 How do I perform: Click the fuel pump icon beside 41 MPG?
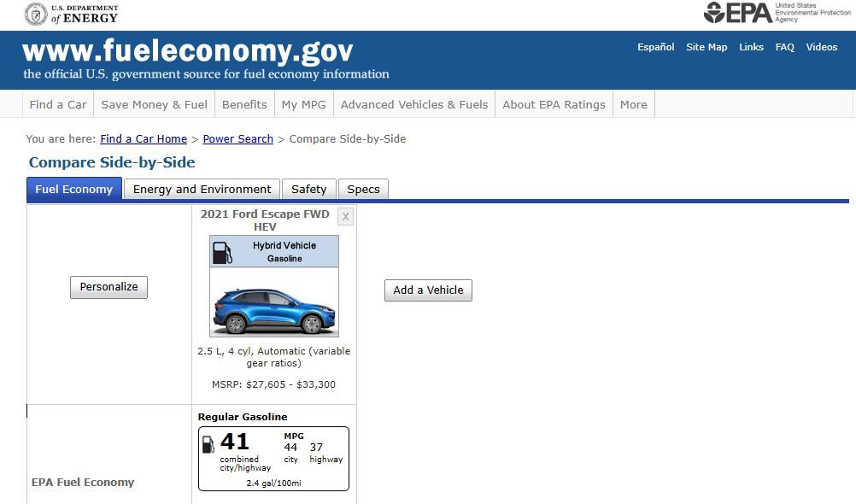click(x=208, y=444)
